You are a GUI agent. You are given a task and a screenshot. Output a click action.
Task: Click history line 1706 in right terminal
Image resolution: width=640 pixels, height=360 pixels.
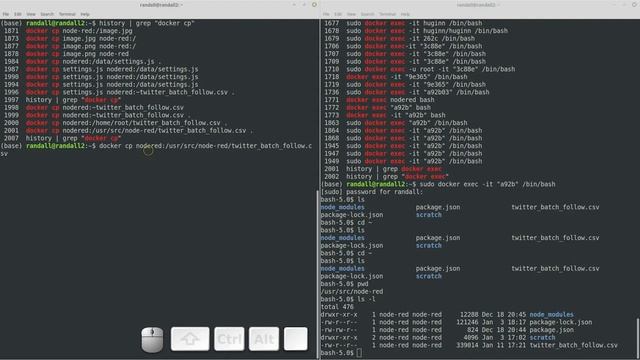point(403,46)
